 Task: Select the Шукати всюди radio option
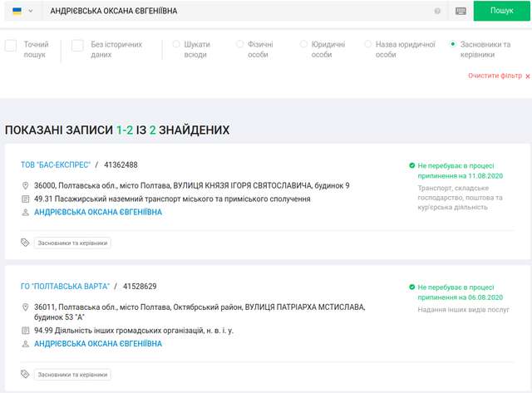[176, 44]
